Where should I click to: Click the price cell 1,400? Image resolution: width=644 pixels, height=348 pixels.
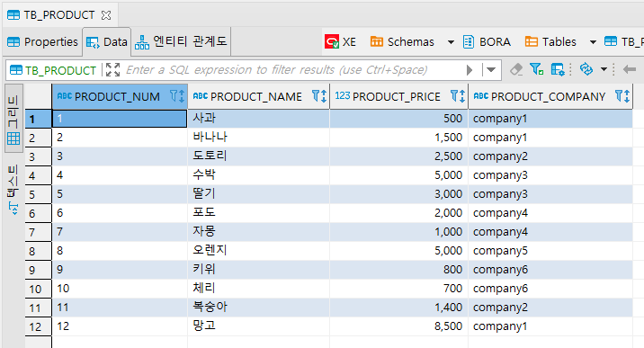pyautogui.click(x=398, y=308)
